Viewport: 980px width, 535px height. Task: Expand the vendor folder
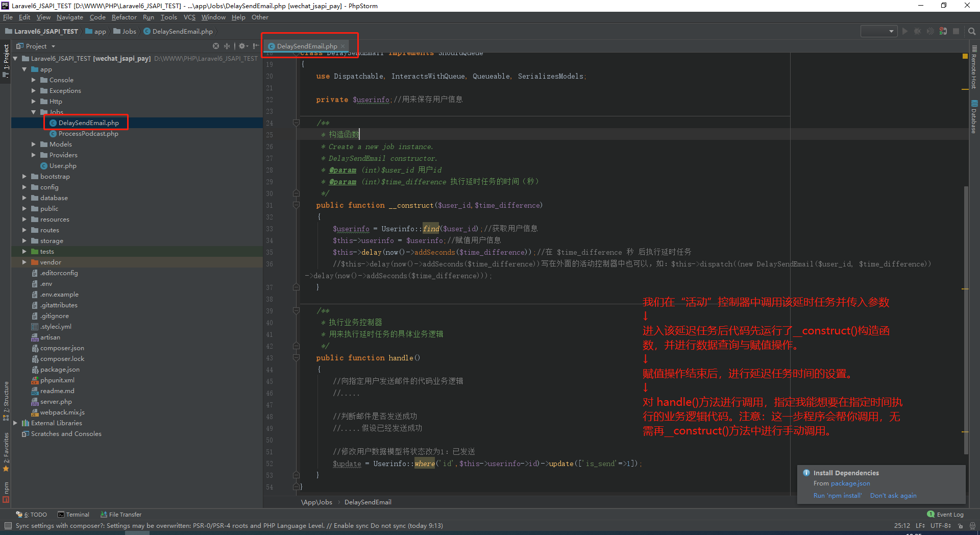[24, 262]
